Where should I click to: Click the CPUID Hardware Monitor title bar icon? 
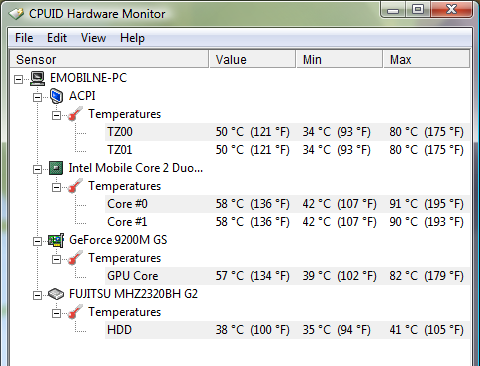click(x=16, y=14)
